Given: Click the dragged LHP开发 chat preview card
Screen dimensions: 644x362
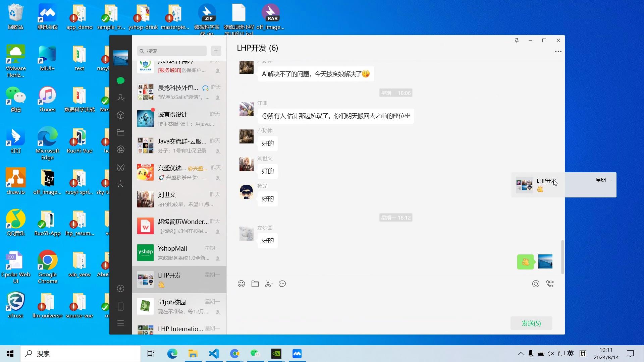Looking at the screenshot, I should [x=564, y=185].
